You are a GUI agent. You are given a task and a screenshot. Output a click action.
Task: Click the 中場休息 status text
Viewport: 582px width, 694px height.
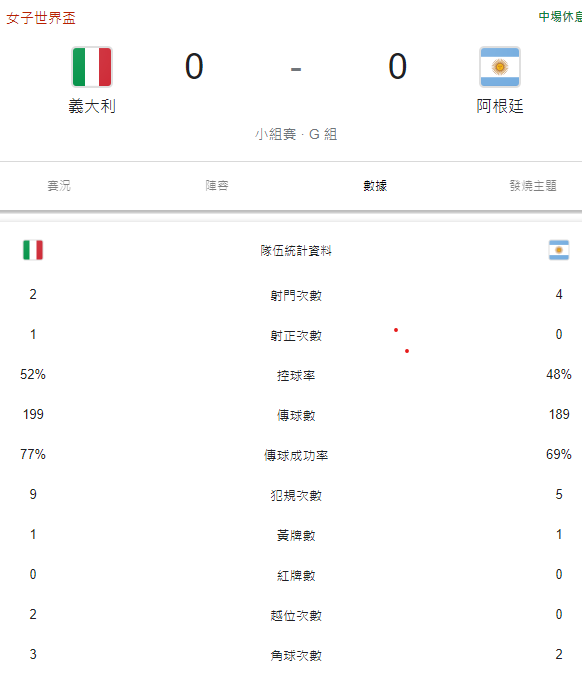tap(560, 17)
